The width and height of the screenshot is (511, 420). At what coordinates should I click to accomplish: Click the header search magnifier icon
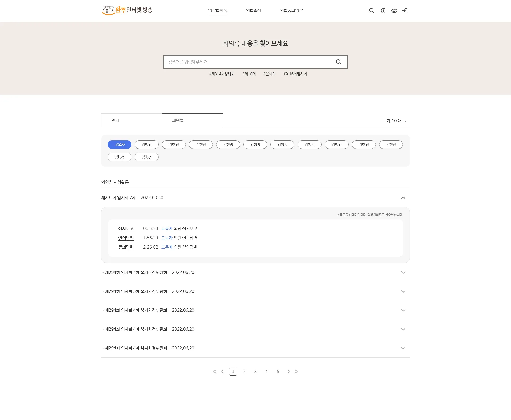click(372, 11)
